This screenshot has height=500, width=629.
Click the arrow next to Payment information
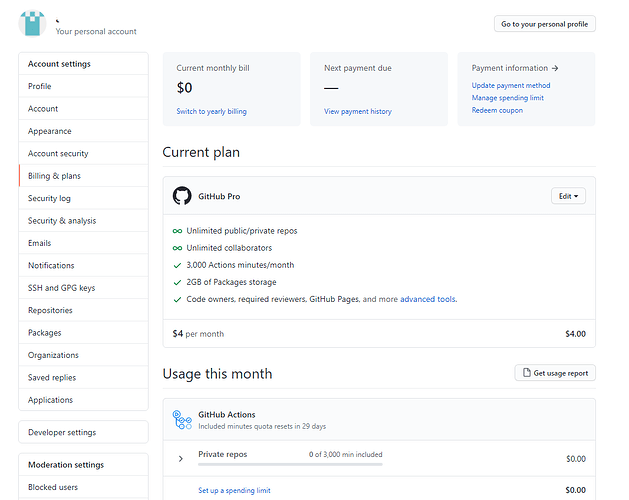click(x=555, y=68)
